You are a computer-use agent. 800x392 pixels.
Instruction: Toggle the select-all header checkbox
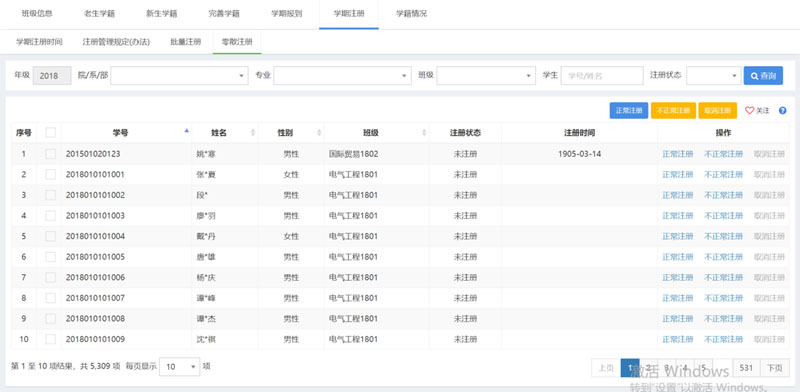click(51, 133)
